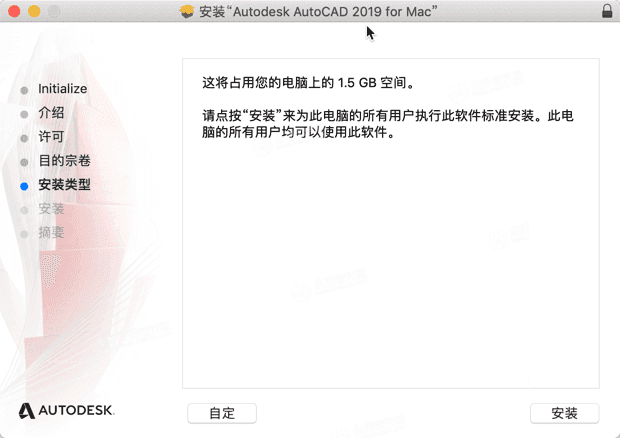Click the window title "Autodesk AutoCAD 2019 for Mac"
The height and width of the screenshot is (438, 620).
(x=320, y=11)
